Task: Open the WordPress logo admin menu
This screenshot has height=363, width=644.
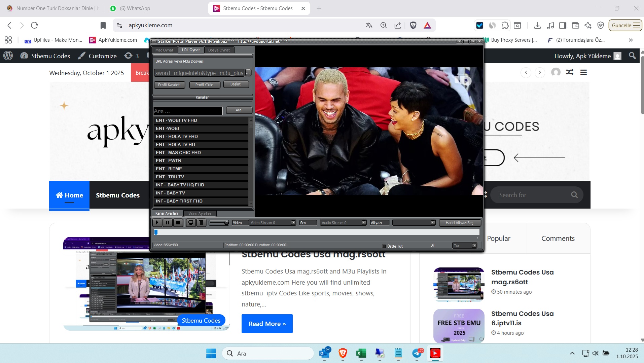Action: coord(8,56)
